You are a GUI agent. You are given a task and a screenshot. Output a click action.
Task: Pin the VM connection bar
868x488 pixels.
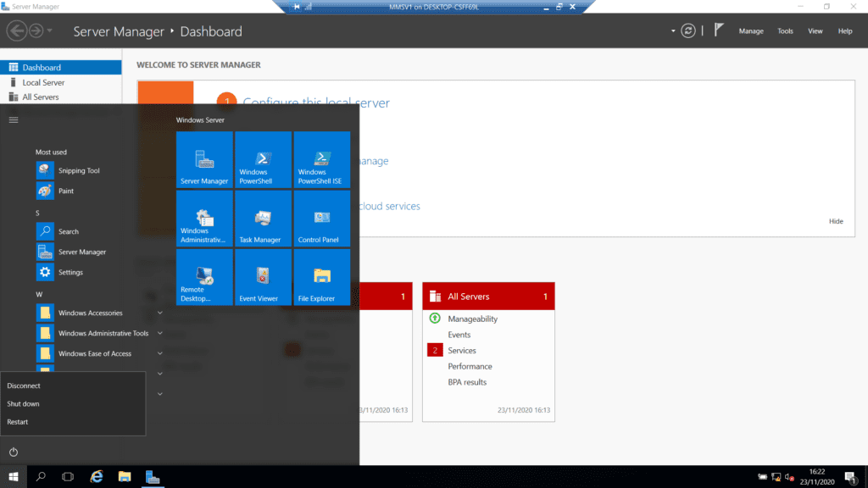click(297, 7)
